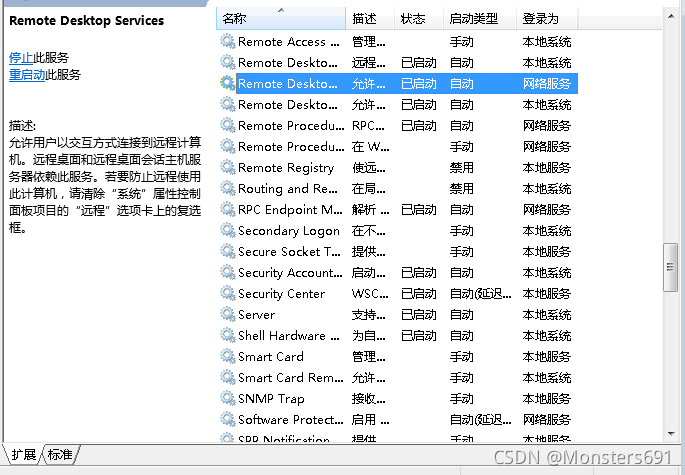685x475 pixels.
Task: Click the 重启动 link to restart service
Action: click(27, 75)
